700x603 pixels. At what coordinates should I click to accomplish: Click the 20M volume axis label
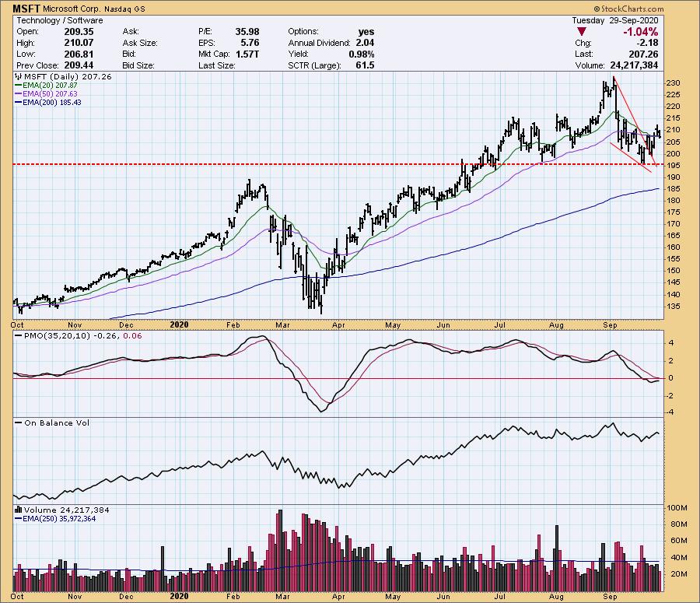(x=678, y=574)
